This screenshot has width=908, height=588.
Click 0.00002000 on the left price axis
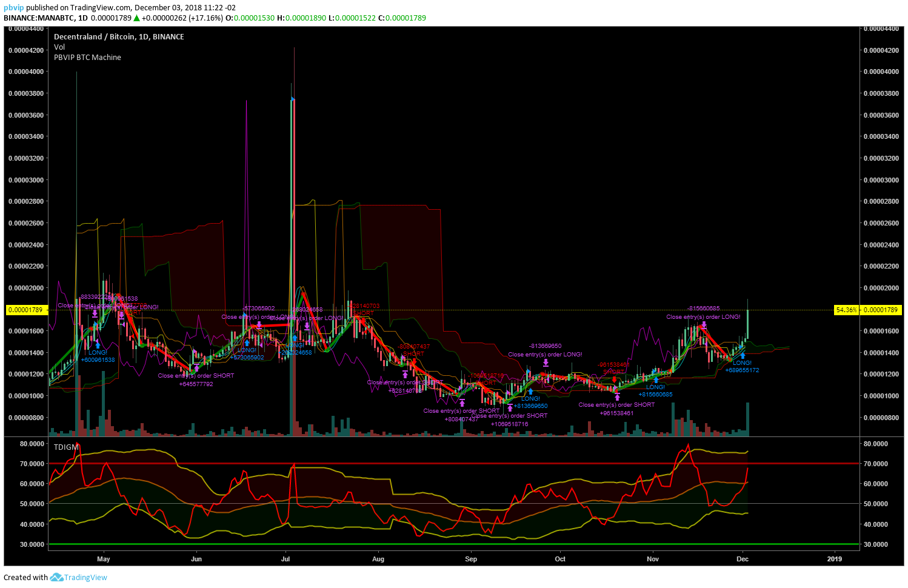pos(25,288)
